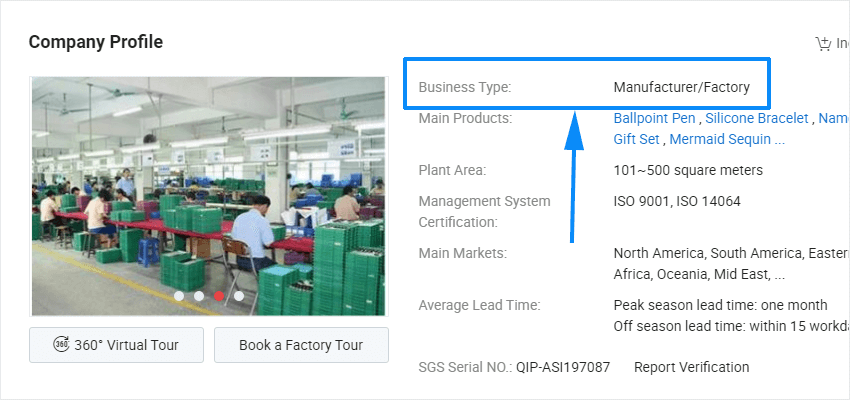Click the Manufacturer/Factory business type value
Screen dimensions: 850x400
coord(681,87)
